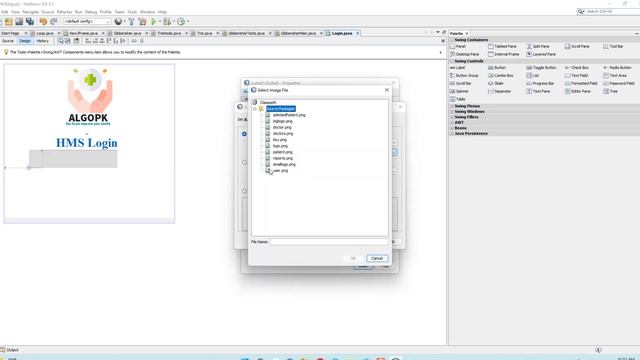Pick Slider from the Palette
Image resolution: width=640 pixels, height=360 pixels.
click(x=496, y=83)
